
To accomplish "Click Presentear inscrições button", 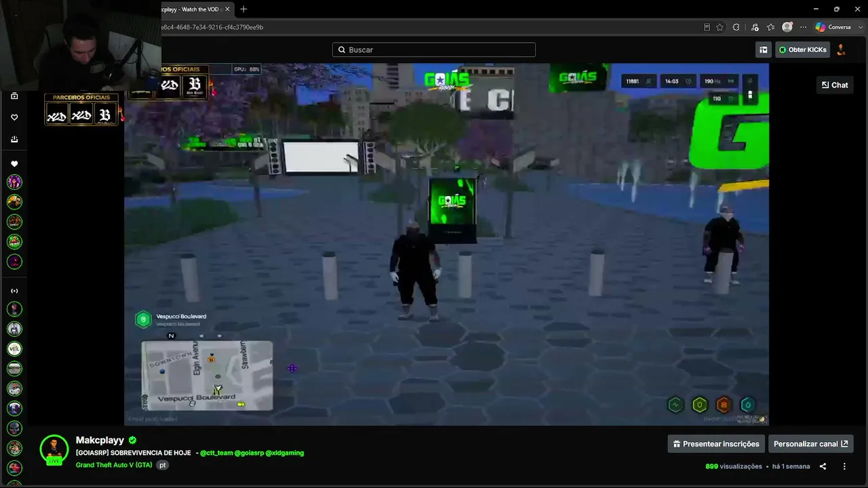I will coord(716,444).
